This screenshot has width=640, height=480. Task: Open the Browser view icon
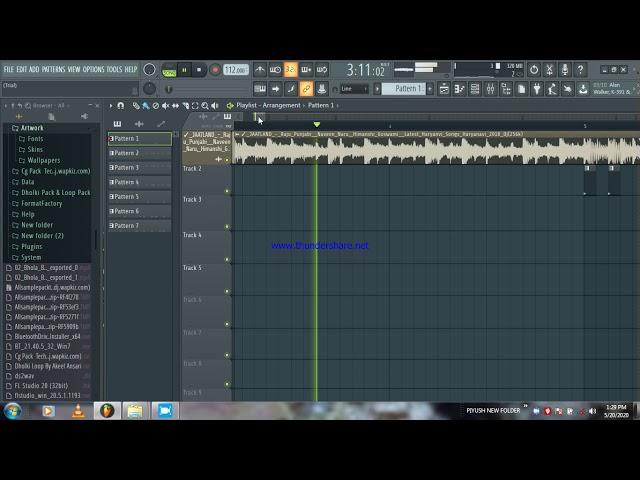point(506,89)
